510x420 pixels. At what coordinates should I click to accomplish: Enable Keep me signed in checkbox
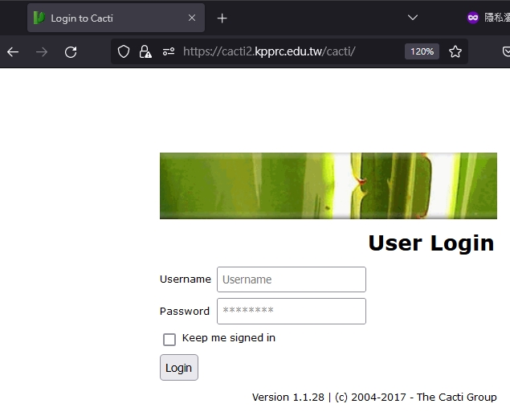point(169,340)
